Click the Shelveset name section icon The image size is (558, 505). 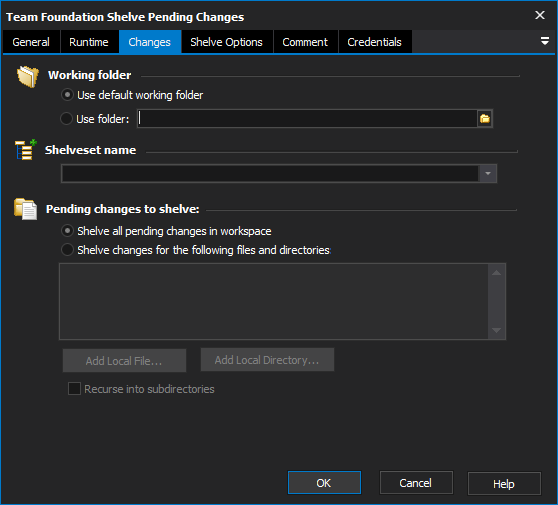(x=26, y=149)
